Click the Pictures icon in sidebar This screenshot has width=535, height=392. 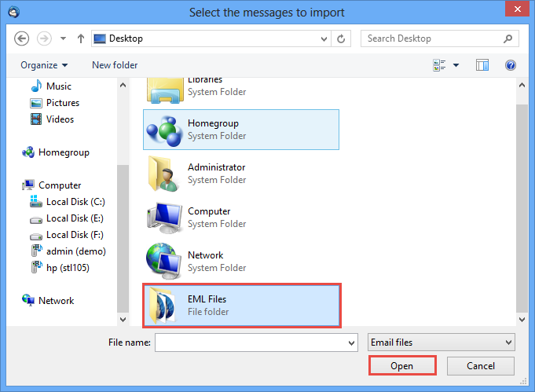point(36,103)
